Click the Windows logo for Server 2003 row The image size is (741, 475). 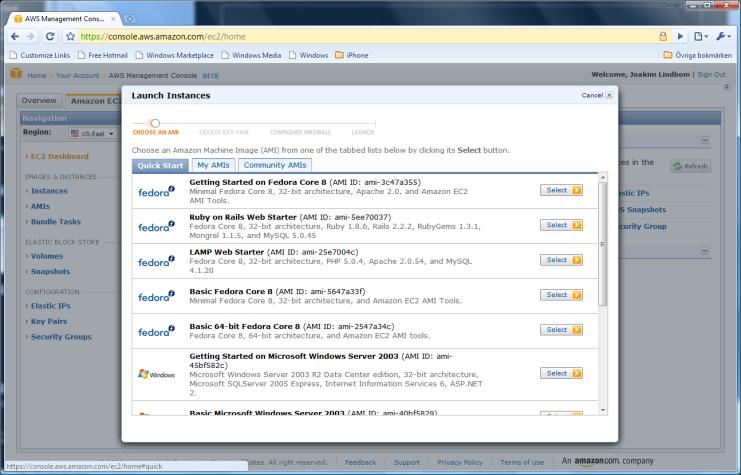[x=156, y=374]
